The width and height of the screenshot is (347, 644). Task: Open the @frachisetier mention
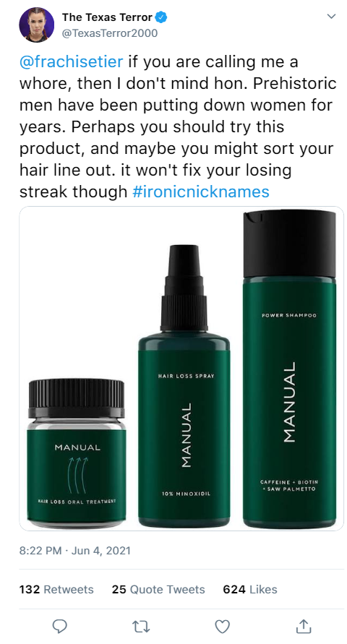coord(71,61)
